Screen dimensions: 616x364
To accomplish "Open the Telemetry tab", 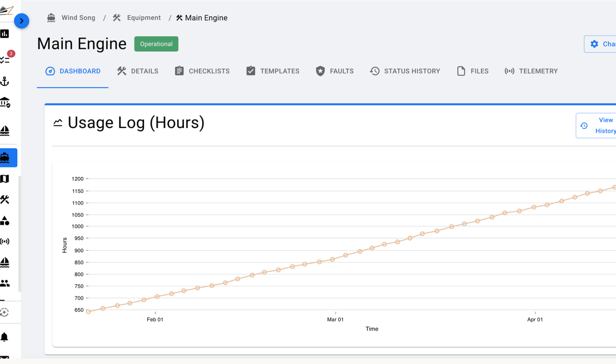I will pos(531,71).
